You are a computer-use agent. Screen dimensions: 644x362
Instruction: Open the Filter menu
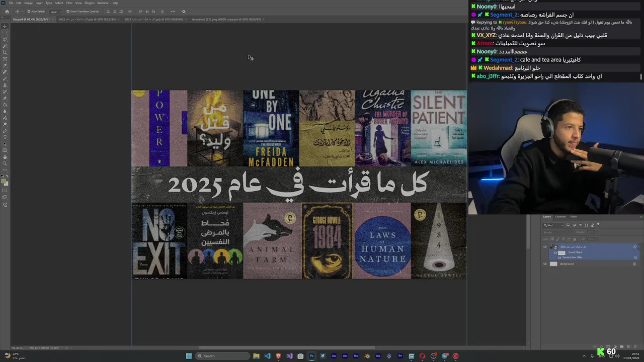(69, 3)
